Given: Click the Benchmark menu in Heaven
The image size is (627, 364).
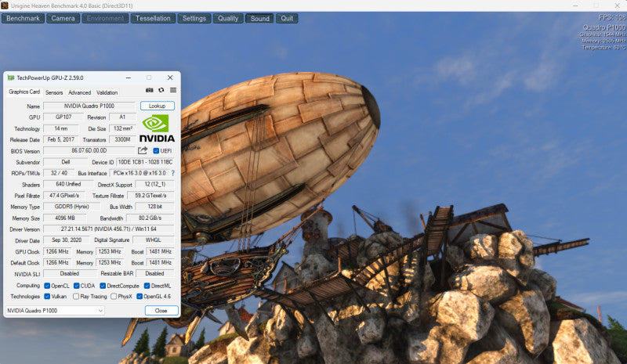Looking at the screenshot, I should (23, 18).
